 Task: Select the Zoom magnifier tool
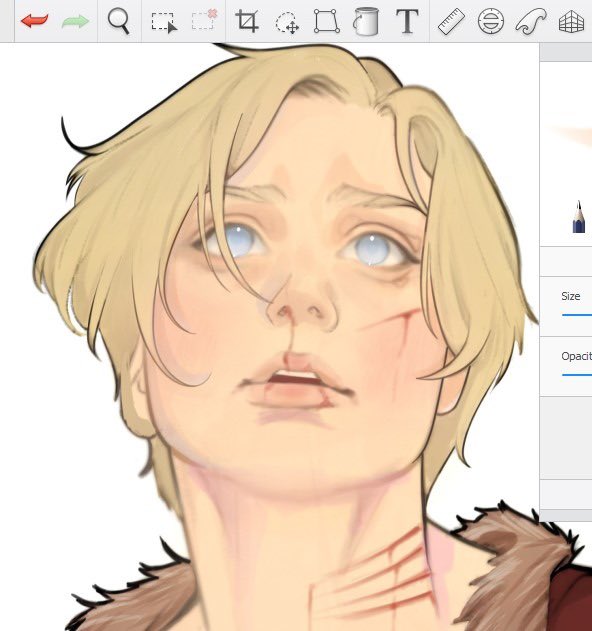[x=119, y=21]
